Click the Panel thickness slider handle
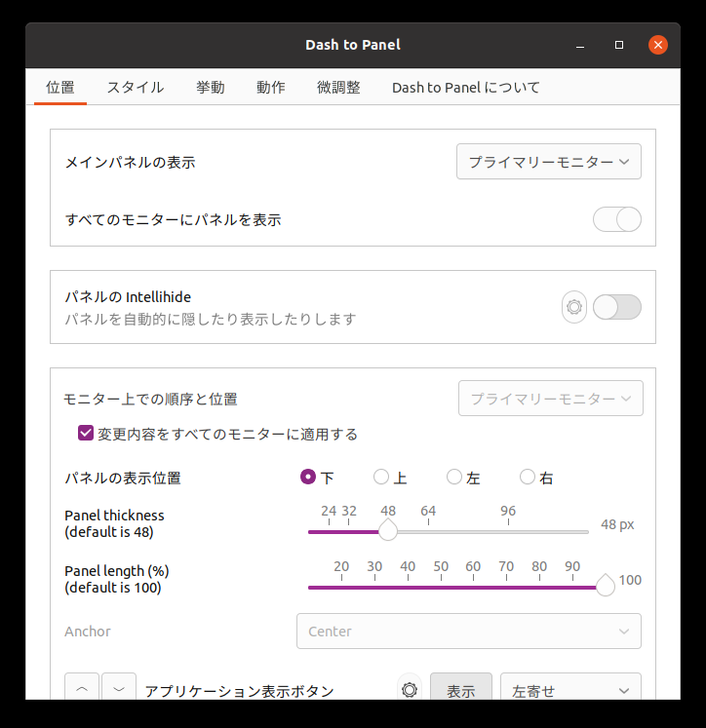This screenshot has width=706, height=728. point(388,531)
